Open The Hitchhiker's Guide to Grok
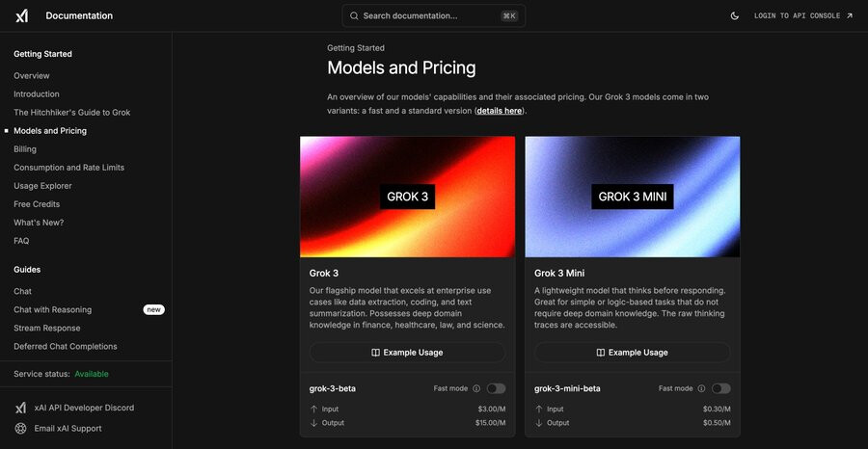868x449 pixels. [x=72, y=112]
